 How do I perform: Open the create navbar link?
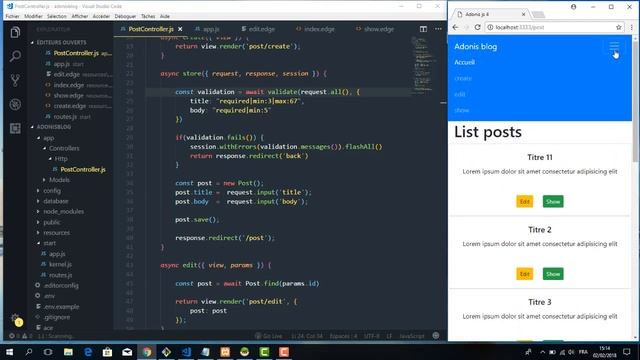pos(463,78)
